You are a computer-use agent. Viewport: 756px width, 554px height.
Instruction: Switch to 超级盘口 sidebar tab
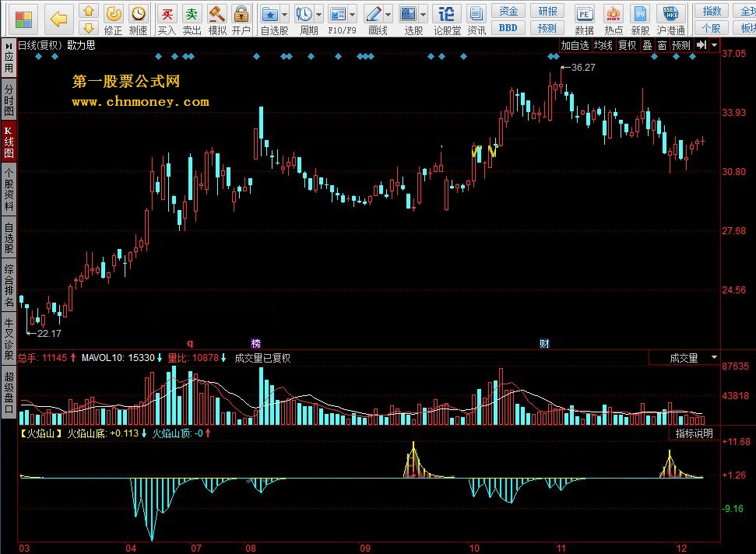tap(9, 393)
